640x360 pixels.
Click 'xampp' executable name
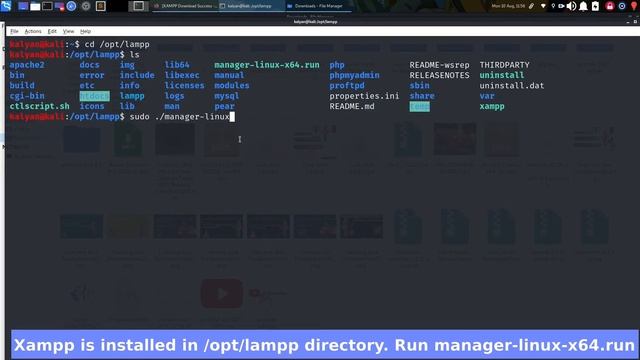pos(492,106)
